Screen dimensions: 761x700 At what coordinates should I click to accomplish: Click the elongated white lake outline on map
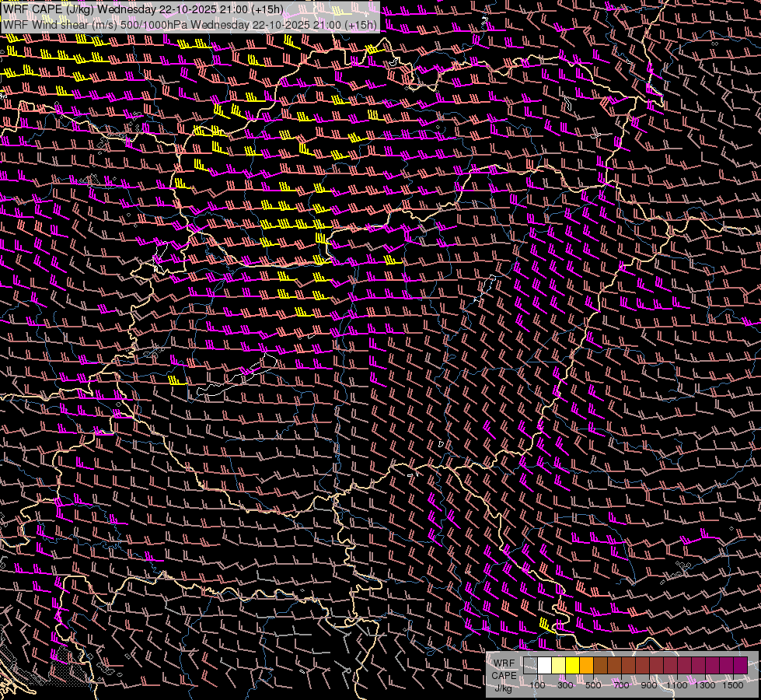237,375
